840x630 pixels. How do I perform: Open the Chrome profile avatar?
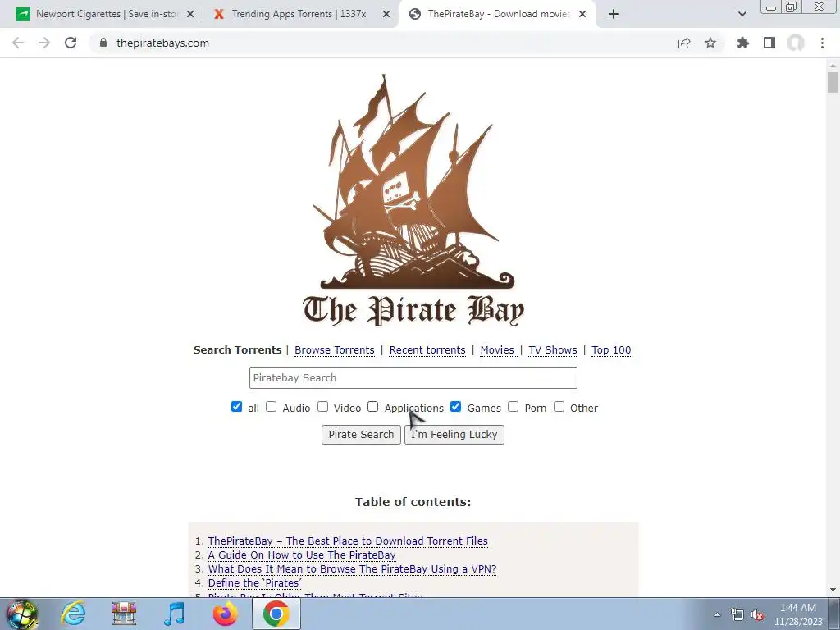796,43
